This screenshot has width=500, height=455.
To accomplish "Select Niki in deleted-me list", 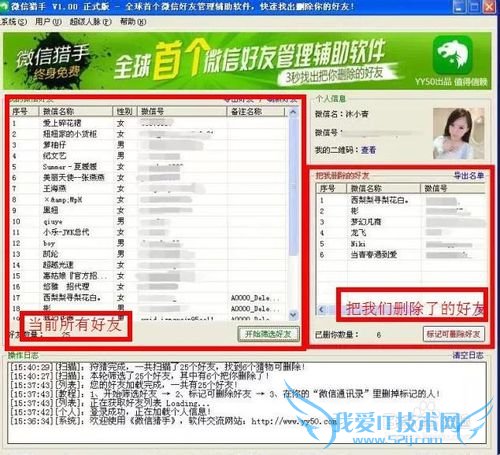I will pos(401,244).
